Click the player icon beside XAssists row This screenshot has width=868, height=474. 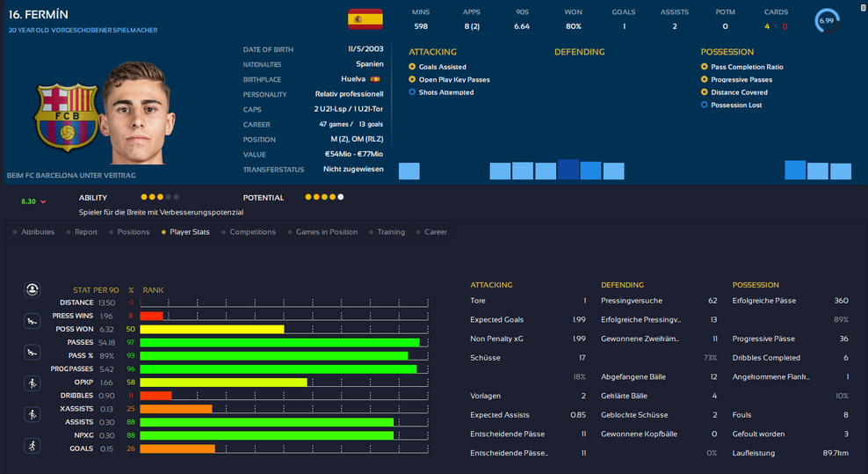click(33, 414)
